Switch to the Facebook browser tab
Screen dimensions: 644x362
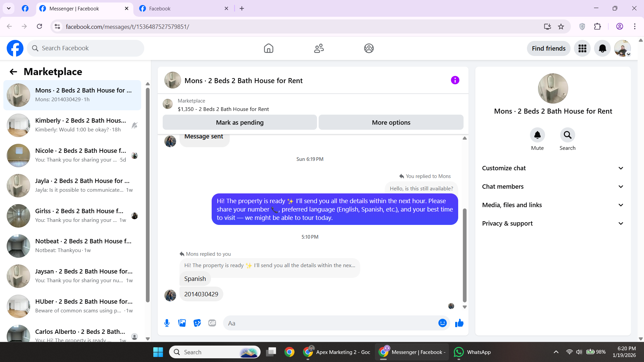pos(181,9)
